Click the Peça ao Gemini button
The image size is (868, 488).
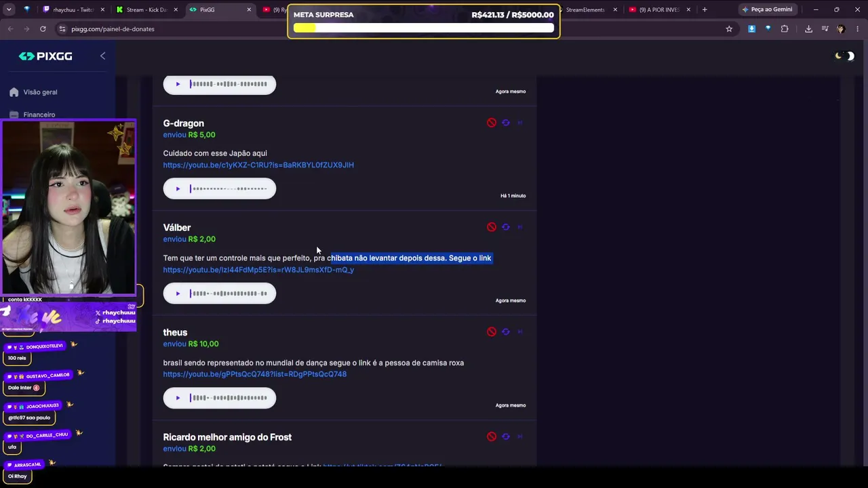tap(766, 9)
